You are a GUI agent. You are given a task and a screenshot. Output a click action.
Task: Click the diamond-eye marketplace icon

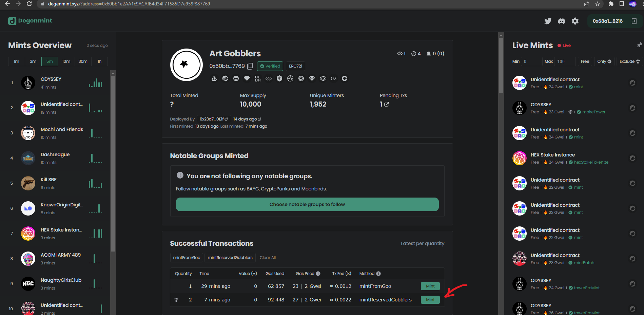(312, 78)
